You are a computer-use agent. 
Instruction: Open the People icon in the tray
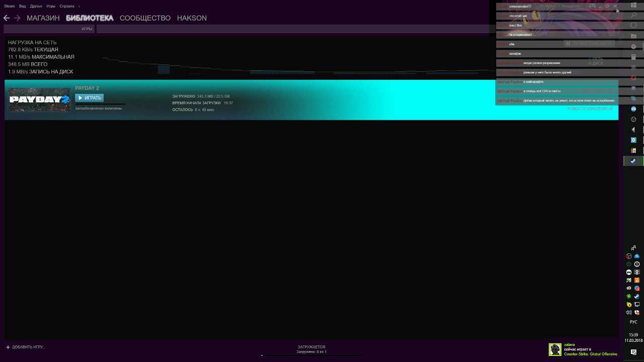[633, 248]
